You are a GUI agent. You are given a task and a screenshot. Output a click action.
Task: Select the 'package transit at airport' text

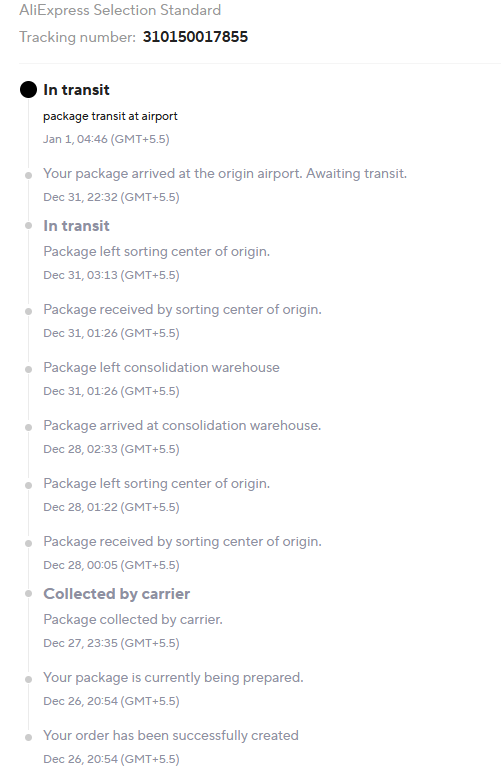110,116
